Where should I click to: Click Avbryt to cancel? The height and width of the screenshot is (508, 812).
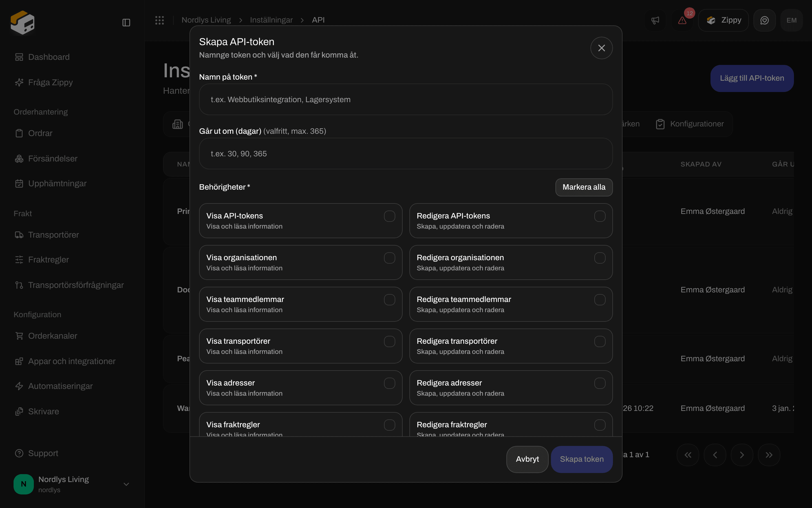click(527, 459)
